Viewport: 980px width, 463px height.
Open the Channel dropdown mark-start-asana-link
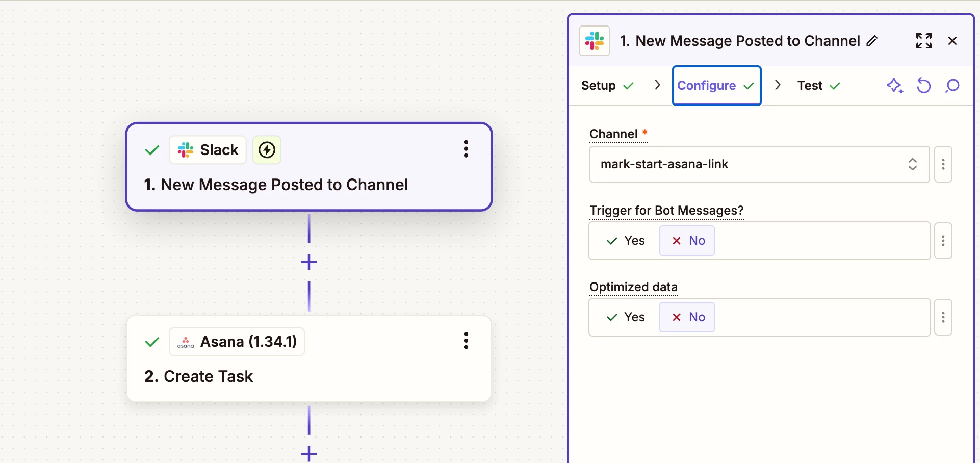(760, 164)
